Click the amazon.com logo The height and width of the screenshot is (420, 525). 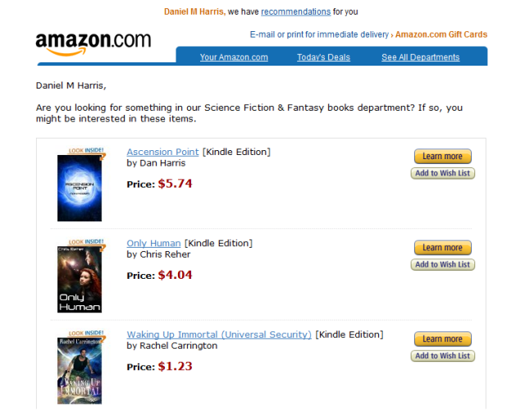click(x=94, y=43)
